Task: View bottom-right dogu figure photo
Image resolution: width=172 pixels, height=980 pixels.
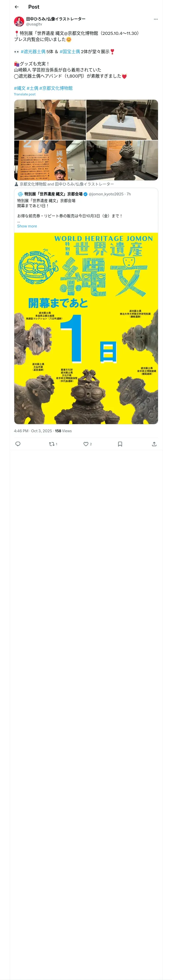Action: (x=122, y=160)
